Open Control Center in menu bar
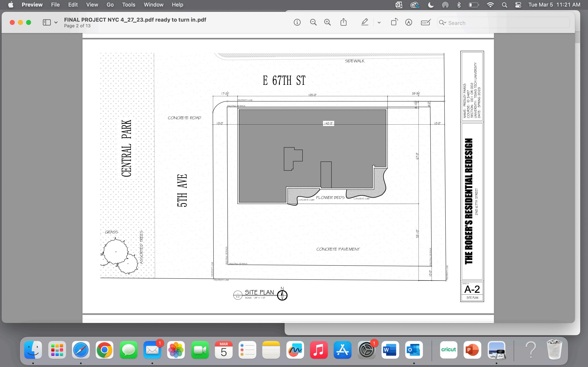This screenshot has width=588, height=367. [x=518, y=5]
